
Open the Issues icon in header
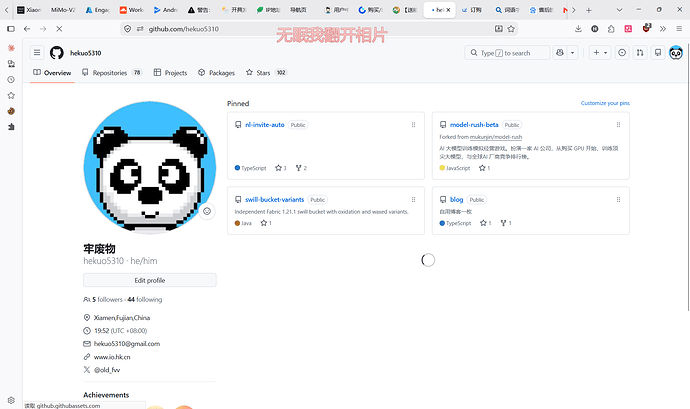622,53
